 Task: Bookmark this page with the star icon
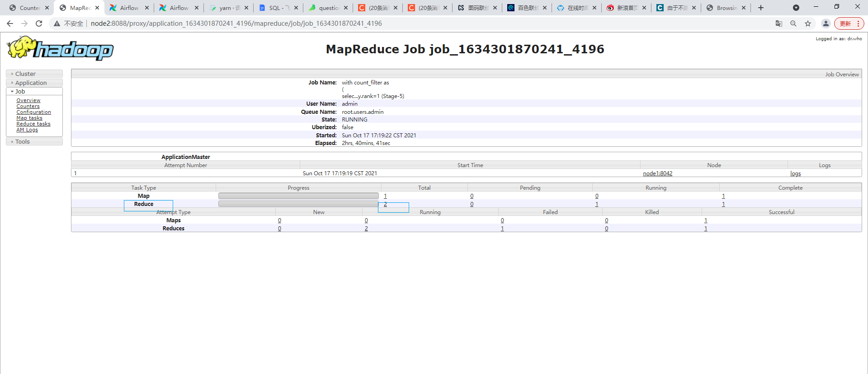click(x=808, y=23)
